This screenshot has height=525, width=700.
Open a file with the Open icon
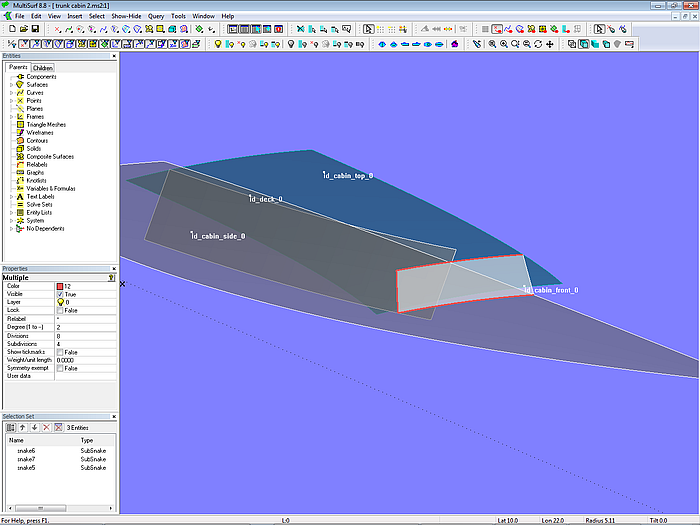[x=23, y=29]
